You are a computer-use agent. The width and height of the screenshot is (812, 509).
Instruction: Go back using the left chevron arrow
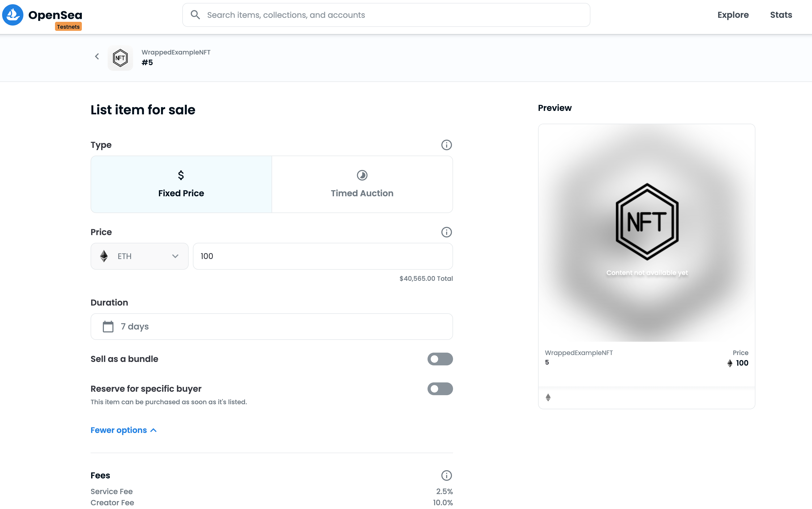pos(97,57)
